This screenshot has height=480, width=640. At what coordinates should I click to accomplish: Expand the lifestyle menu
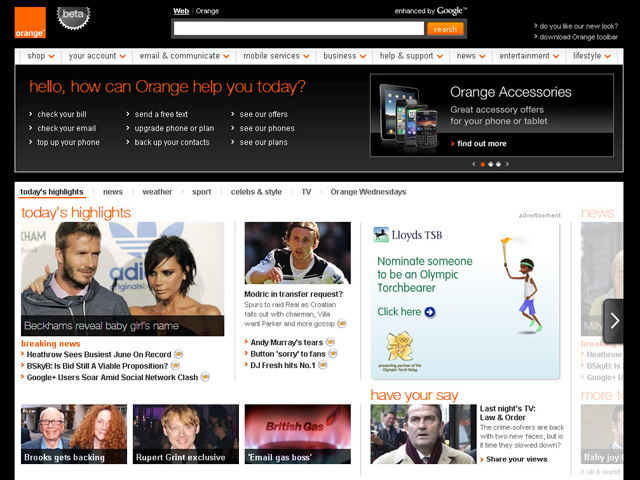592,56
